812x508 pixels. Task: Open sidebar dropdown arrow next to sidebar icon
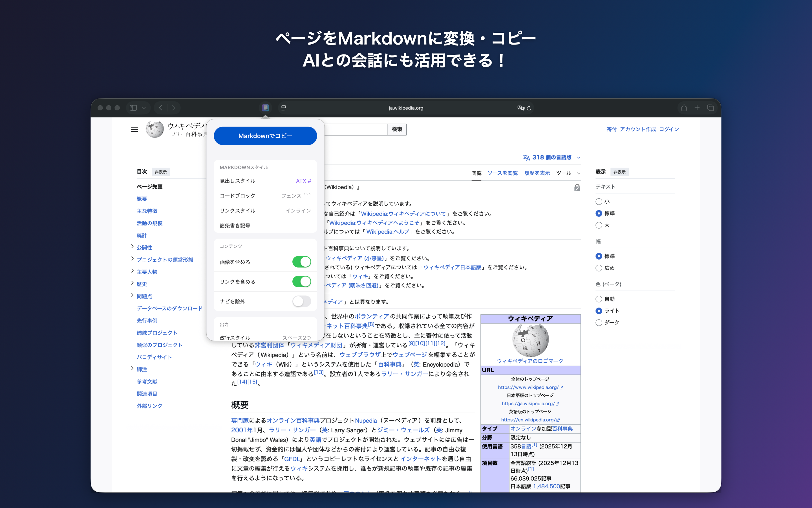tap(144, 108)
